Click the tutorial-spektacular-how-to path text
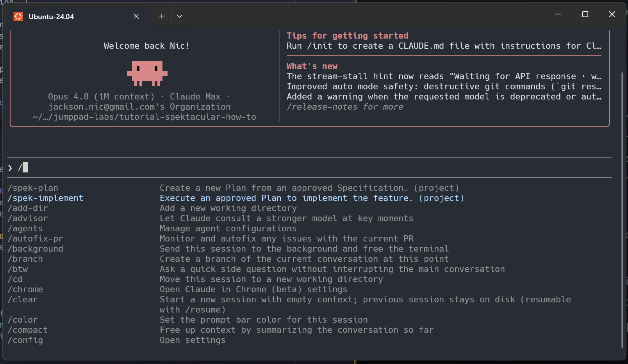This screenshot has width=628, height=364. coord(145,117)
